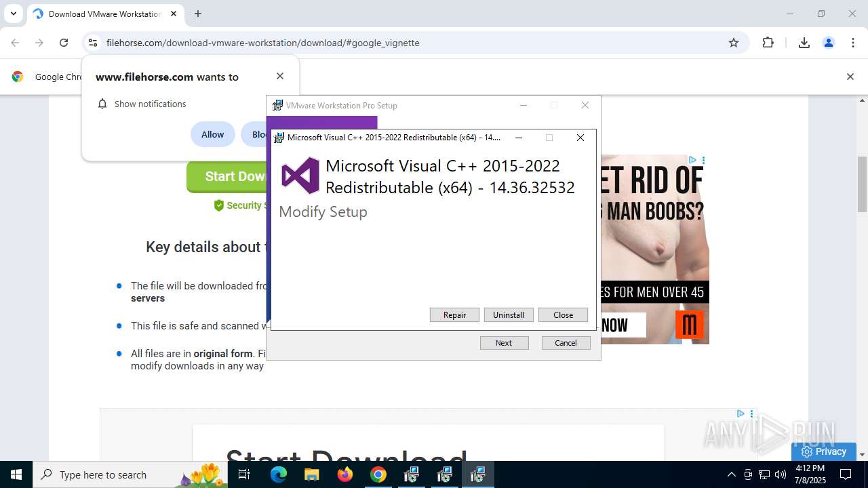
Task: Switch to Chrome on taskbar
Action: coord(378,474)
